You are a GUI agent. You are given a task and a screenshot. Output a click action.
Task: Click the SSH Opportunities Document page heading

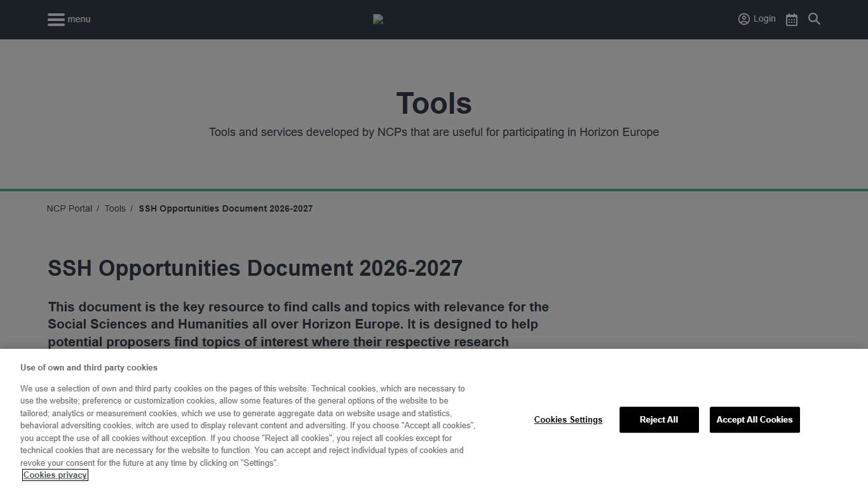254,268
